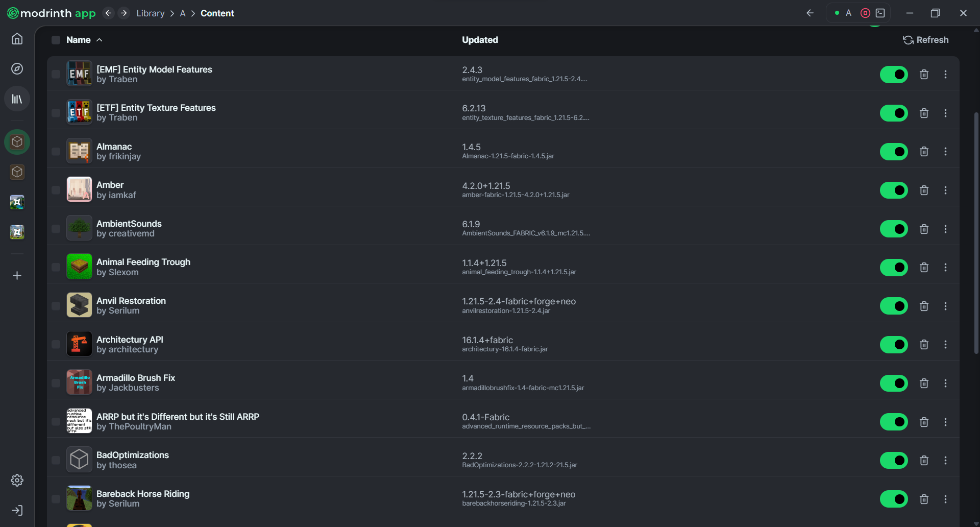Delete the Armadillo Brush Fix mod

(x=924, y=383)
